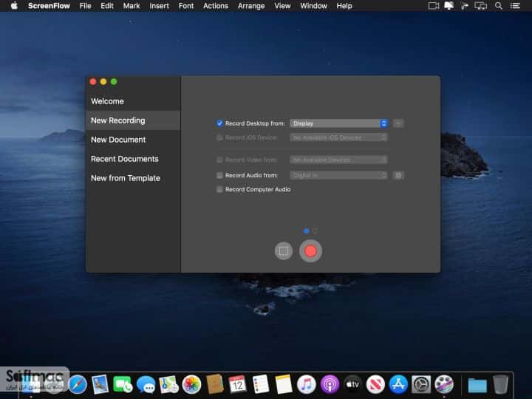Screen dimensions: 532x399
Task: Open the View menu
Action: point(282,6)
